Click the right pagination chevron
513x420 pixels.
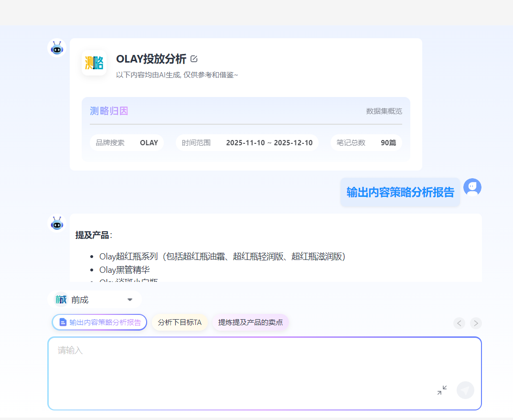click(x=476, y=323)
